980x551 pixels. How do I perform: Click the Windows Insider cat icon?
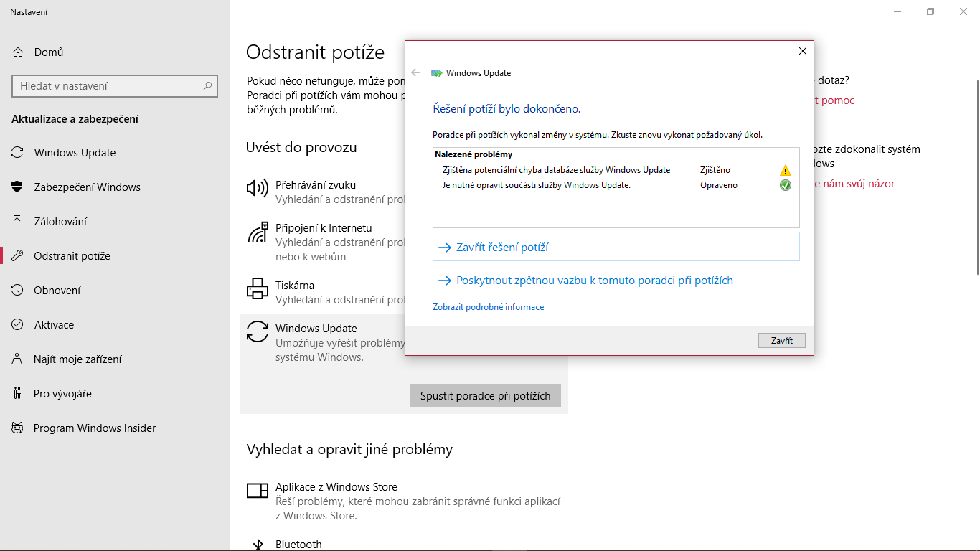coord(18,428)
